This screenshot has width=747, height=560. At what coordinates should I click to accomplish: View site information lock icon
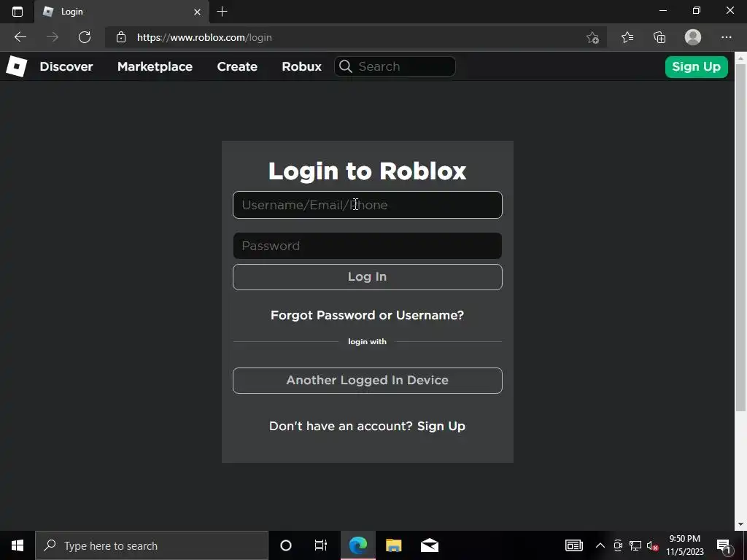click(121, 37)
